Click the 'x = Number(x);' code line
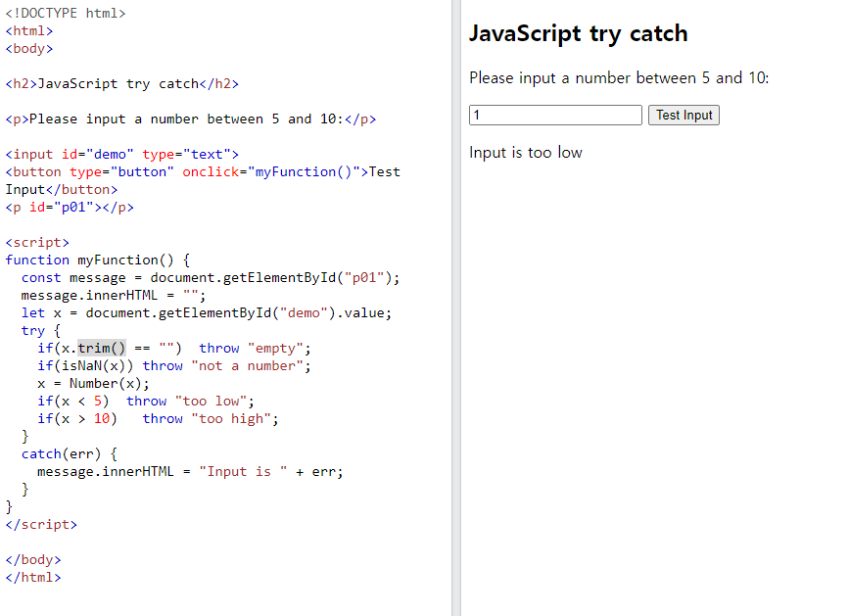The width and height of the screenshot is (849, 616). click(x=93, y=384)
